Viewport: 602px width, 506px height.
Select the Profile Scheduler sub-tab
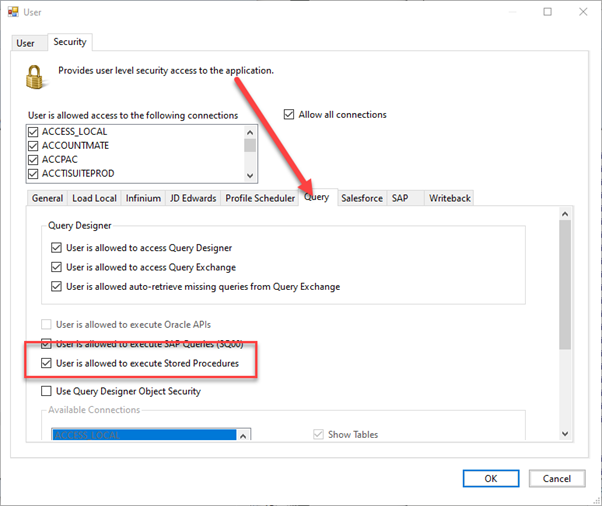pos(260,198)
